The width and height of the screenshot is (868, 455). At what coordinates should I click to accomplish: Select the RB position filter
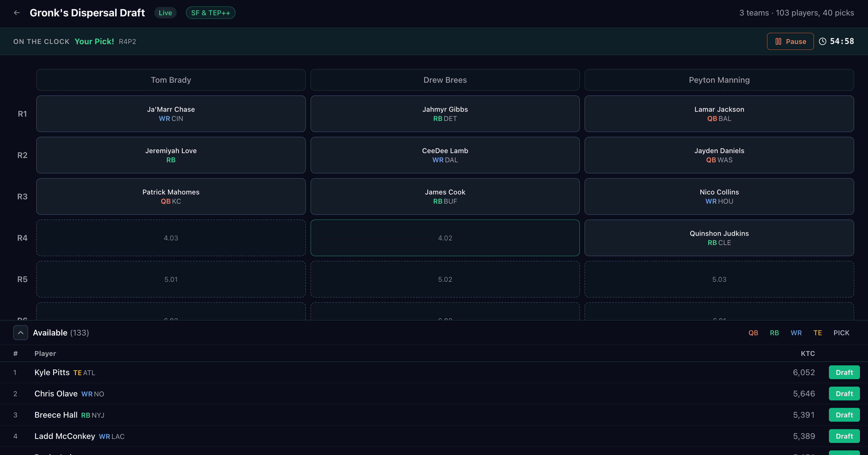pos(774,333)
